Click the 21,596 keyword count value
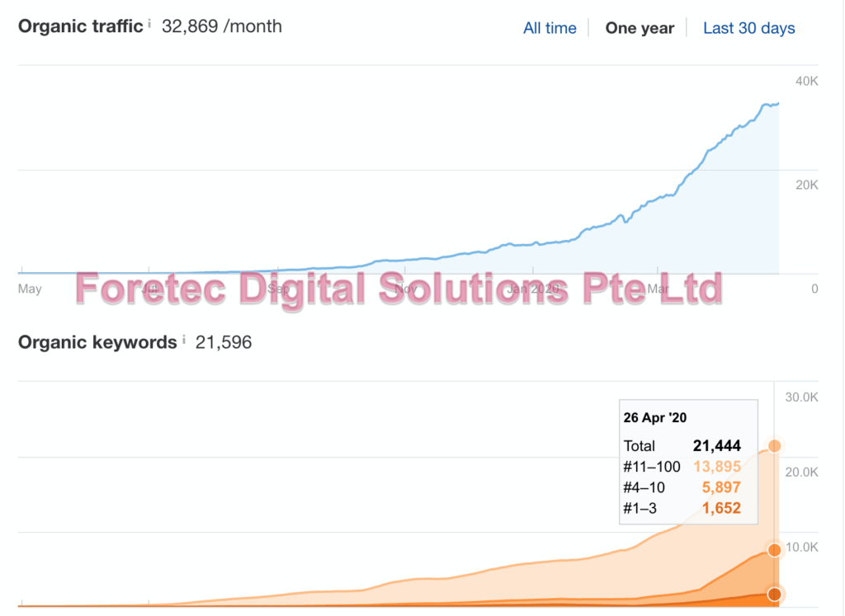 pos(222,341)
